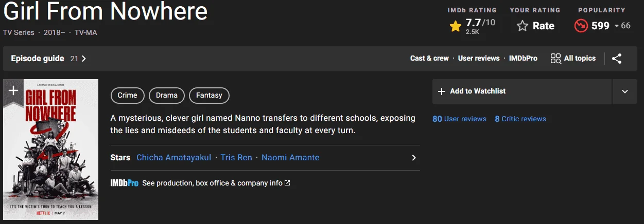Add to Watchlist
This screenshot has height=224, width=644.
pos(522,91)
